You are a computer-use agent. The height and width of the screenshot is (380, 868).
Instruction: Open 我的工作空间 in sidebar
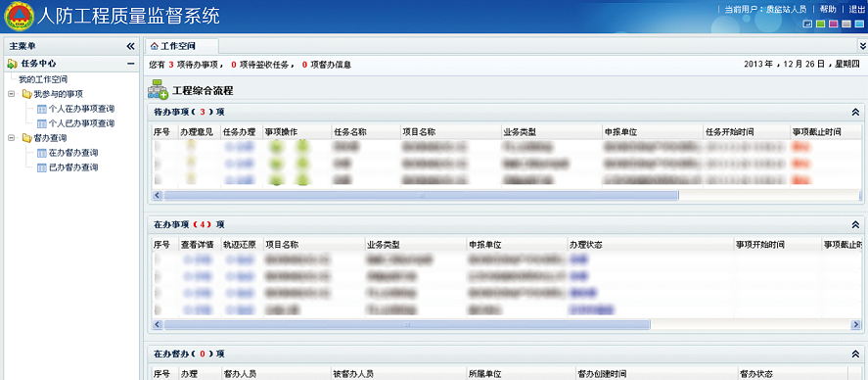coord(43,79)
